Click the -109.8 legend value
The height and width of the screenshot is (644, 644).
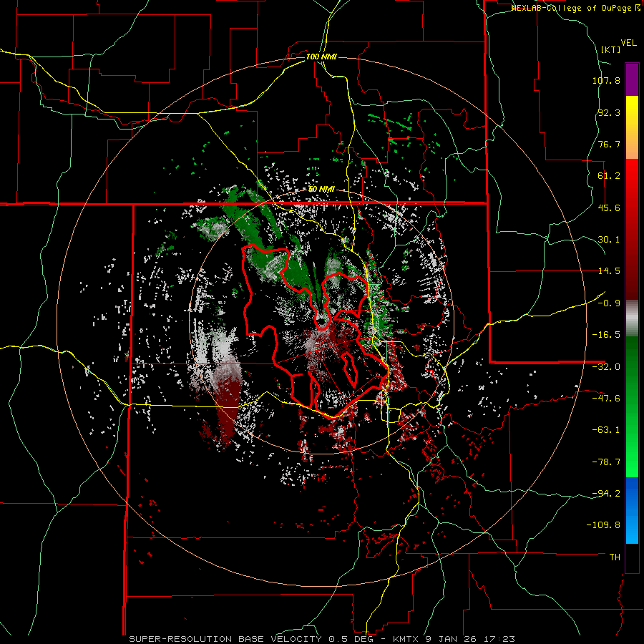coord(603,525)
